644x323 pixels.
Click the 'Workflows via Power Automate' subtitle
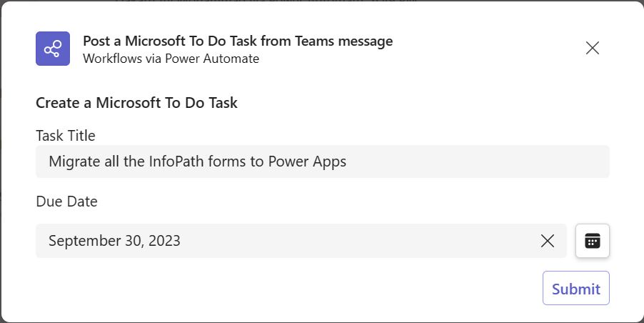point(171,59)
